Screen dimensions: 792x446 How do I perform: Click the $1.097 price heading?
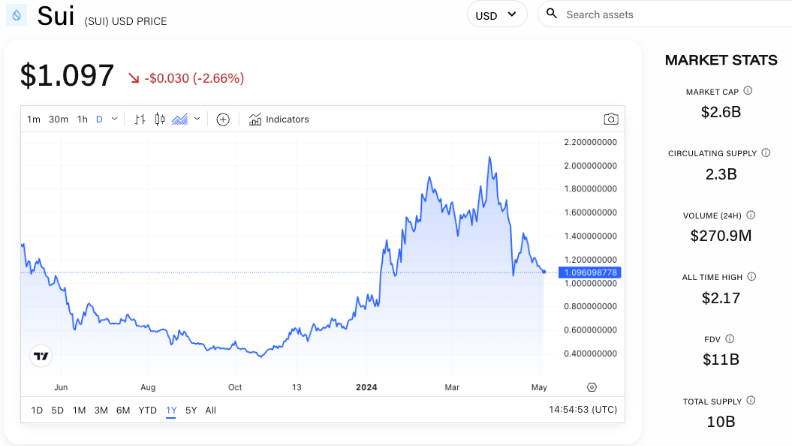tap(67, 76)
